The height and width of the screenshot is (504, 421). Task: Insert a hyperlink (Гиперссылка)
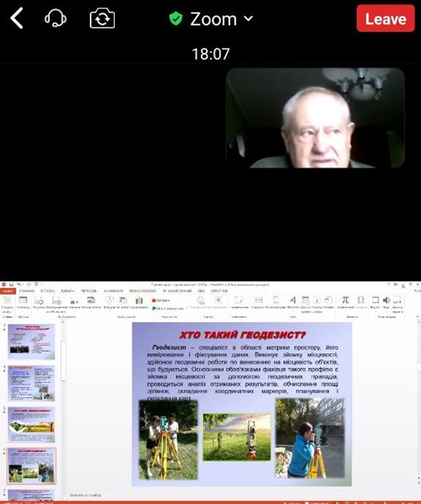click(x=201, y=303)
